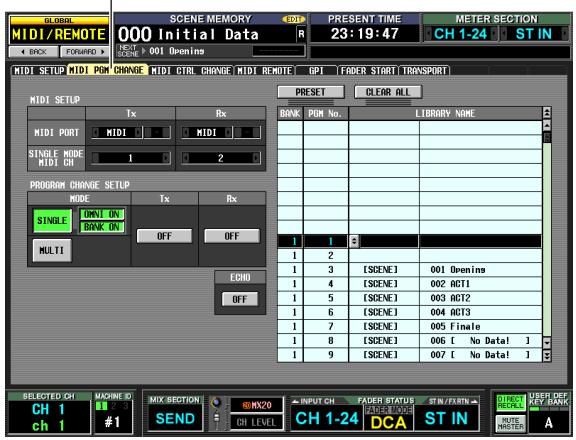Click the knob icon in mix section
This screenshot has height=440, width=576.
point(217,403)
